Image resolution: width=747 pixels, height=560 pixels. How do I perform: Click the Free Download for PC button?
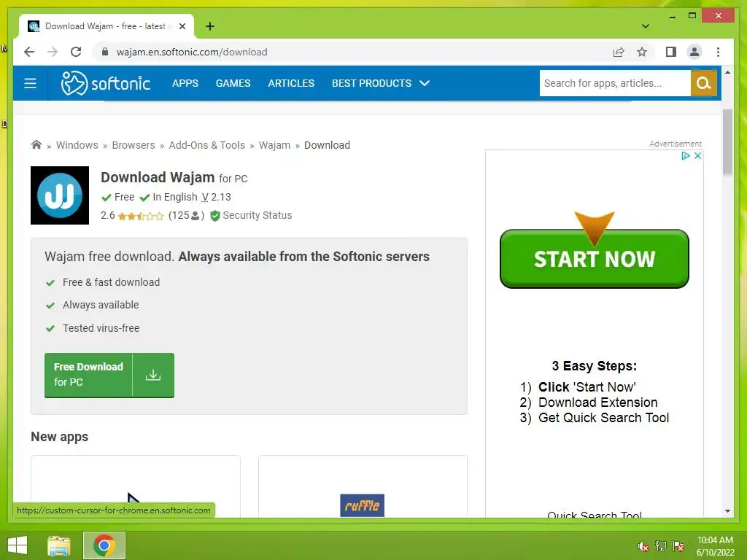click(109, 376)
